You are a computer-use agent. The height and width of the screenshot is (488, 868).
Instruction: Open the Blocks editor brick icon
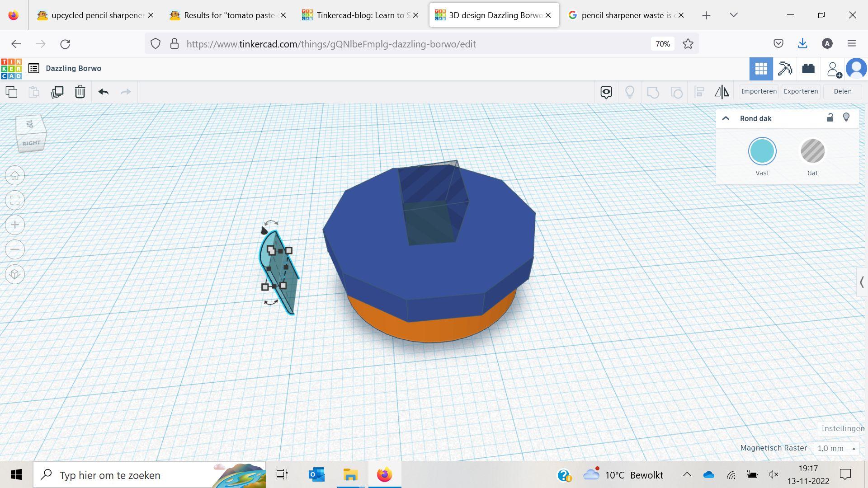(x=808, y=69)
